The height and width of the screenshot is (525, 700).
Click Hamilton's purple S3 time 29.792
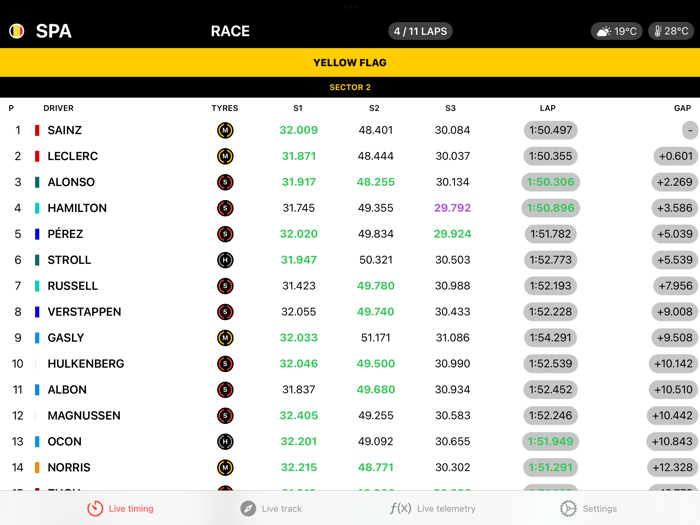pyautogui.click(x=452, y=208)
